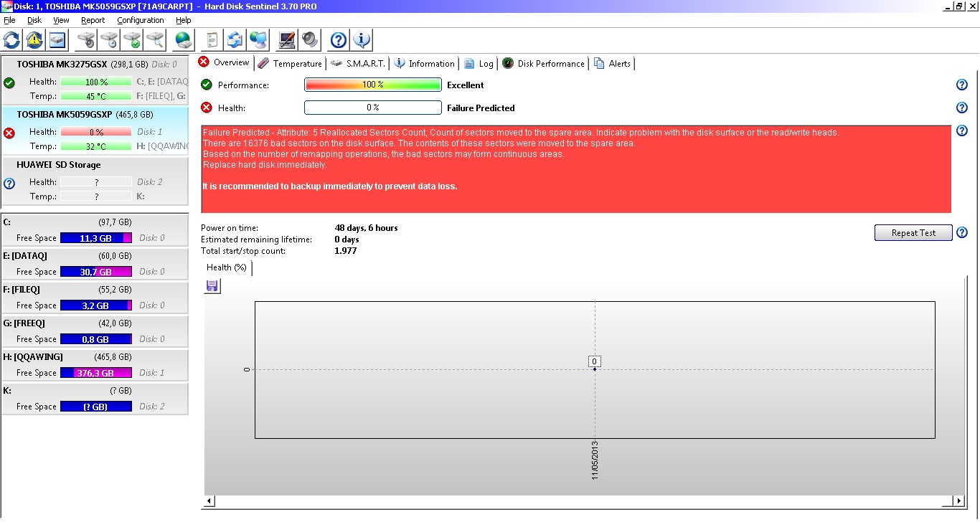Click the 32 °C temperature bar of MK5059GSXP
Viewport: 980px width, 522px height.
point(96,146)
